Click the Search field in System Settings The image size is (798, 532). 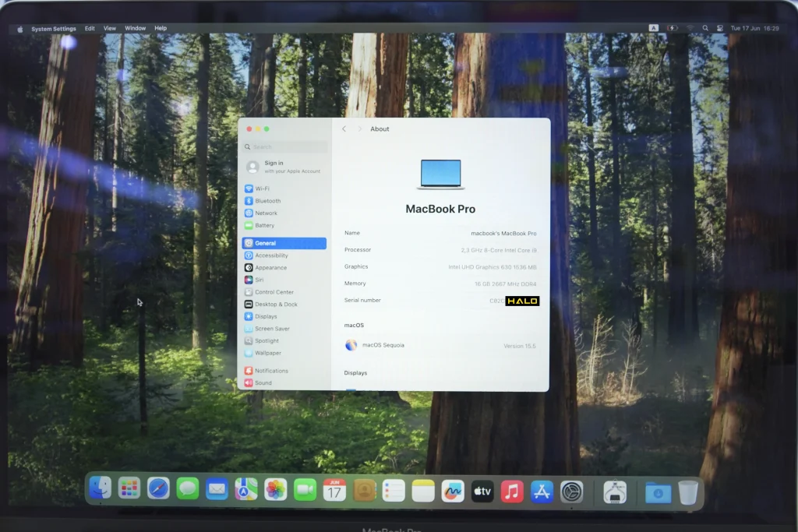pos(284,146)
